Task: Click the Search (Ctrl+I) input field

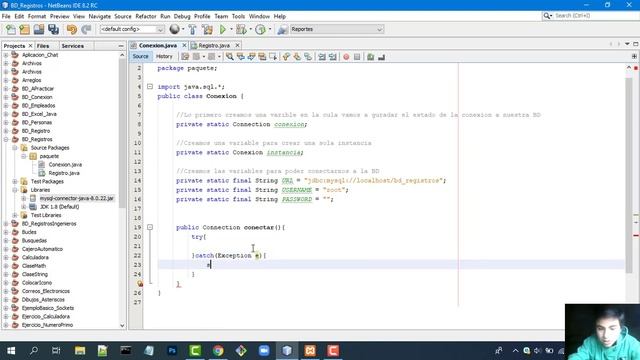Action: click(x=595, y=16)
